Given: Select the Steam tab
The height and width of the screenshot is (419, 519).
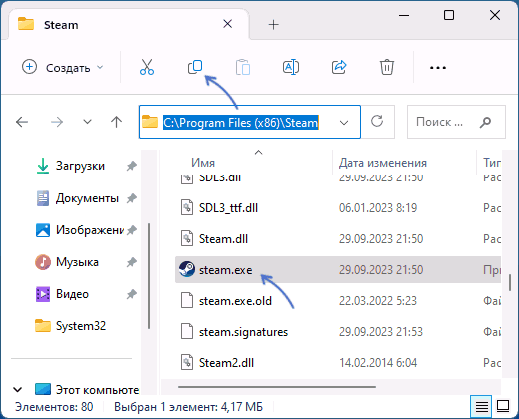Looking at the screenshot, I should (128, 25).
